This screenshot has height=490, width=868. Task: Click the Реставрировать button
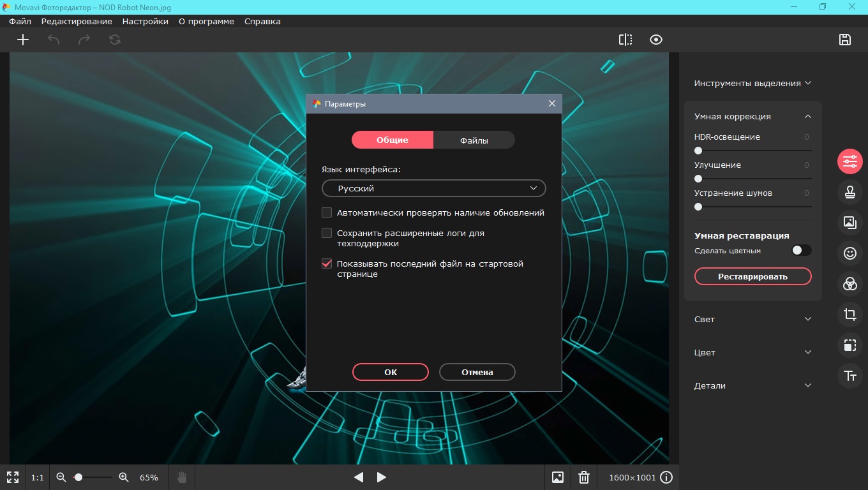(x=753, y=276)
